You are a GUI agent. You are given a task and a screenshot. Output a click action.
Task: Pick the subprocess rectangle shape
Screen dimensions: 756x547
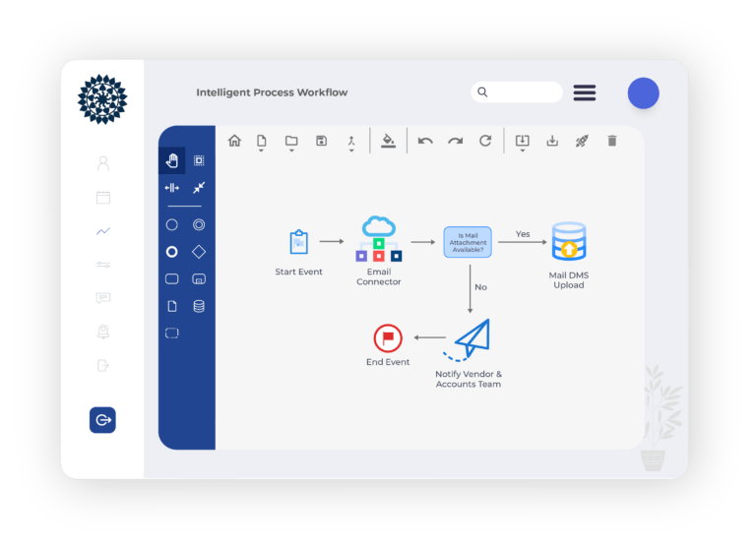tap(199, 278)
